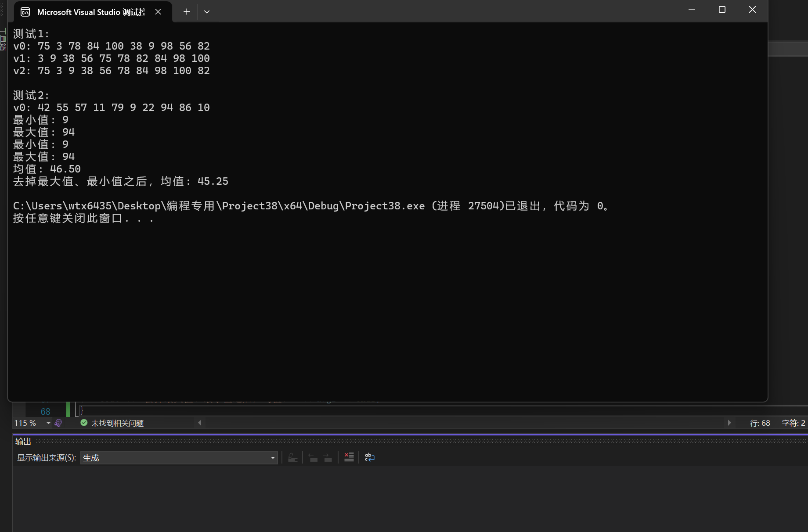Click the 测试2: heading in the console

31,95
